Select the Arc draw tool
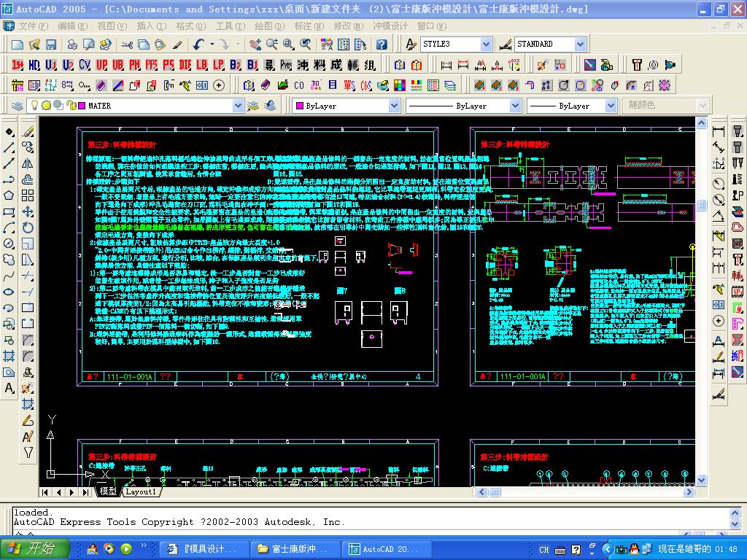 [x=9, y=227]
